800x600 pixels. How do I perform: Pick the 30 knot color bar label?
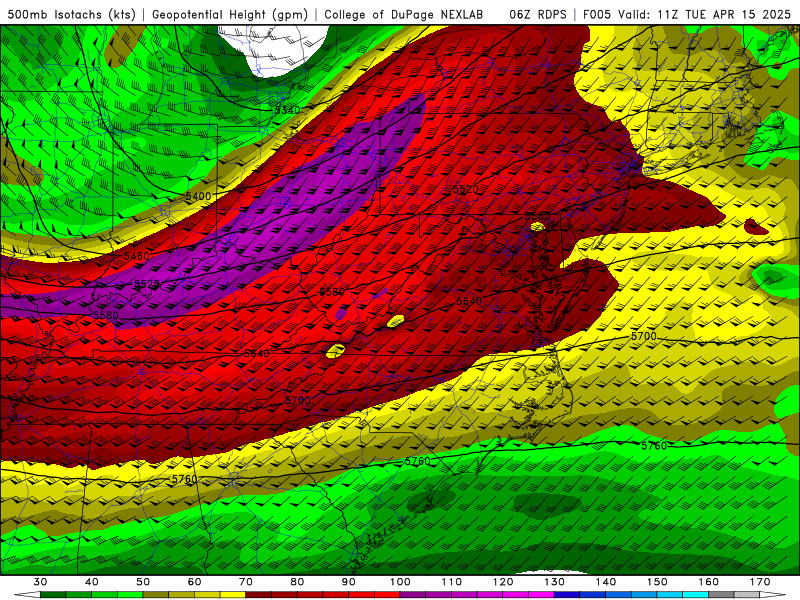click(x=40, y=582)
